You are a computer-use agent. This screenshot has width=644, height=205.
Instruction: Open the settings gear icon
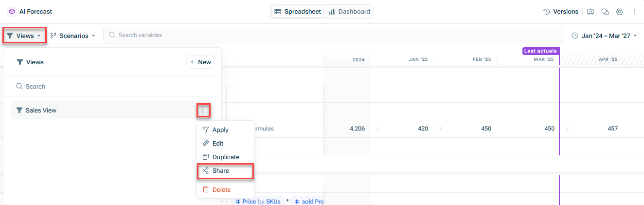tap(620, 12)
